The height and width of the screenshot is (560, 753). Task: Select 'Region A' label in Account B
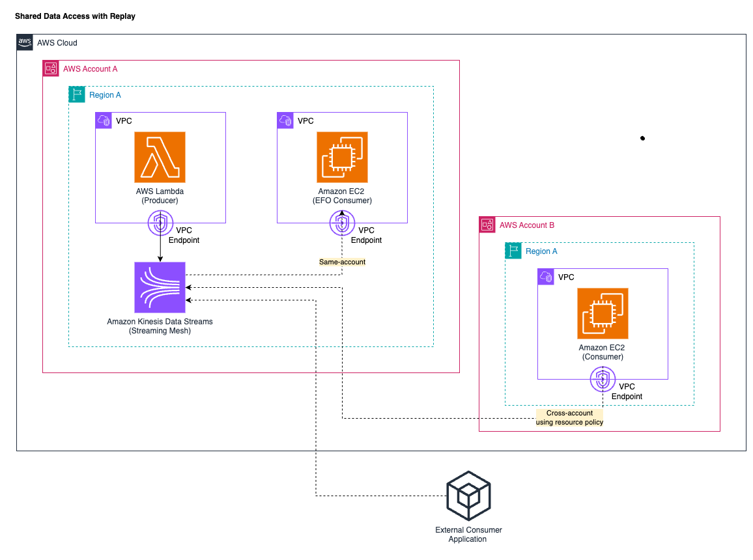[x=541, y=251]
